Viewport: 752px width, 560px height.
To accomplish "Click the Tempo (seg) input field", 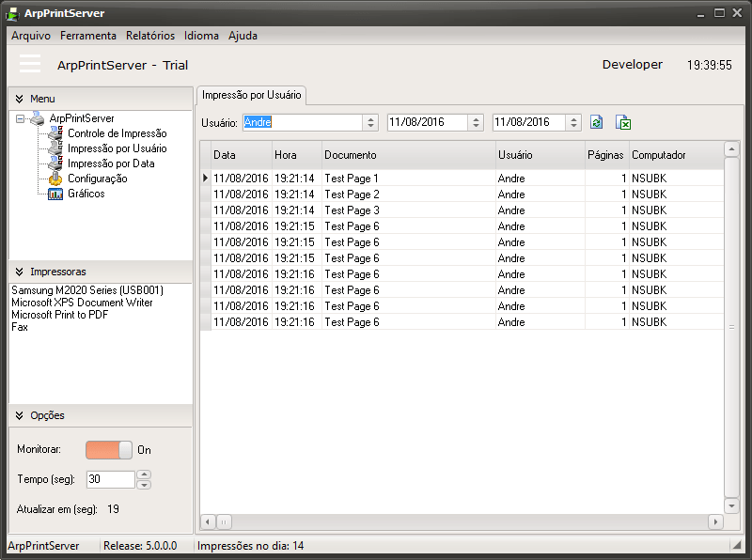I will (x=110, y=479).
